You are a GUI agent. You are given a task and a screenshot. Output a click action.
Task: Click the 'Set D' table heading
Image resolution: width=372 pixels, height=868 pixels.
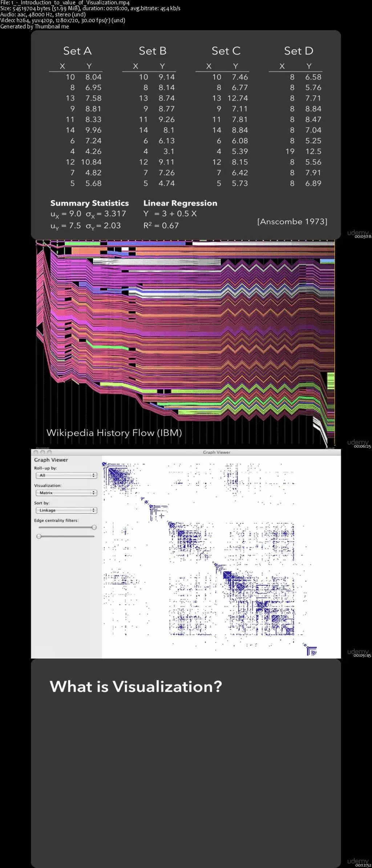pos(299,51)
